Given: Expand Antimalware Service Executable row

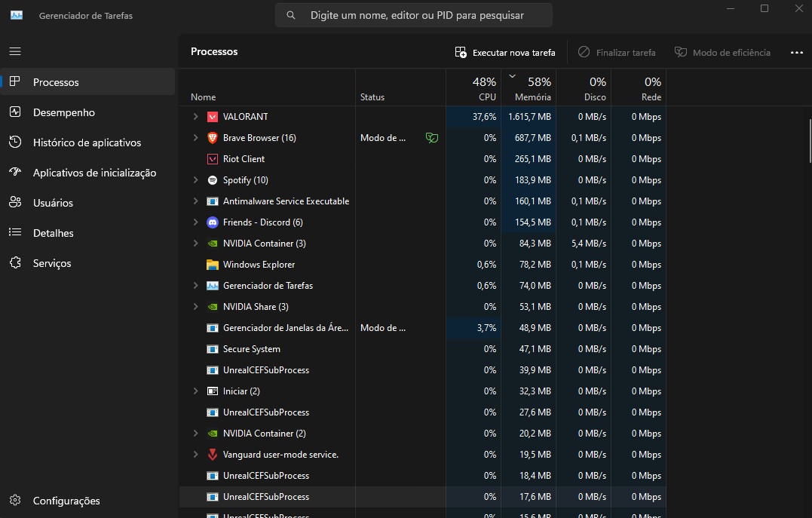Looking at the screenshot, I should click(196, 201).
